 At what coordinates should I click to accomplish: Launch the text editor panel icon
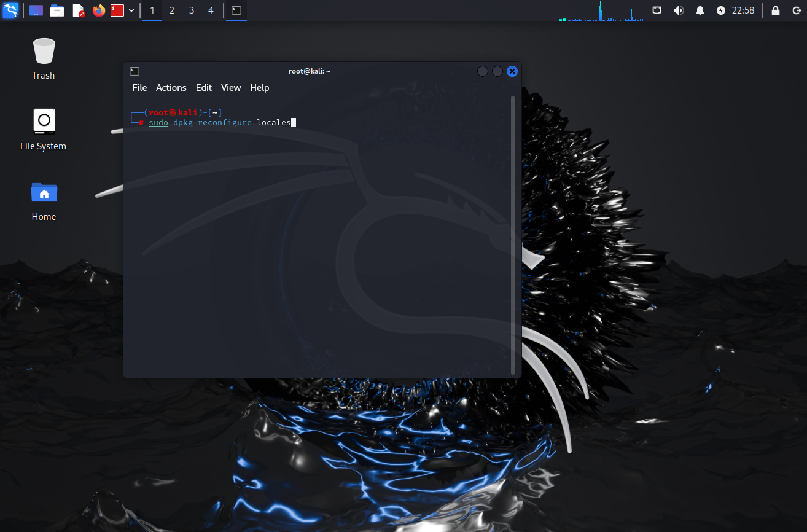click(x=78, y=10)
